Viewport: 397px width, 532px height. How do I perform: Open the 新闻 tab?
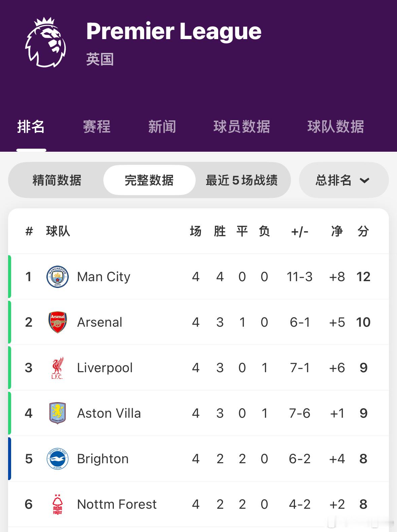(162, 127)
